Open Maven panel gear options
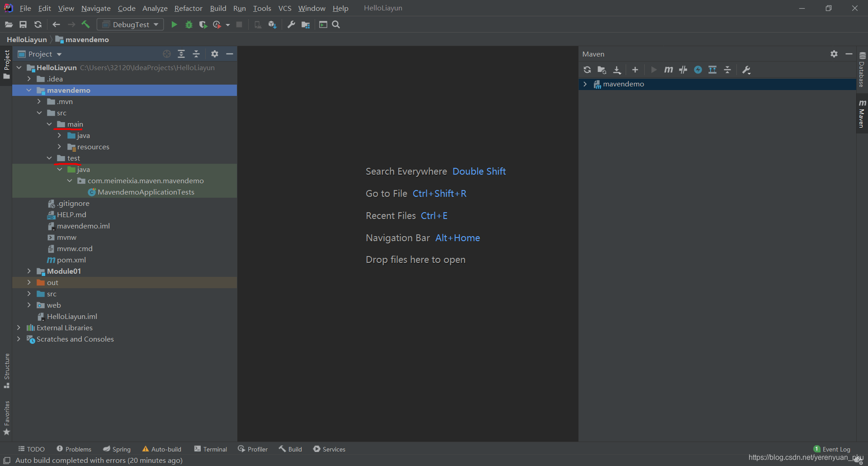 pos(834,54)
